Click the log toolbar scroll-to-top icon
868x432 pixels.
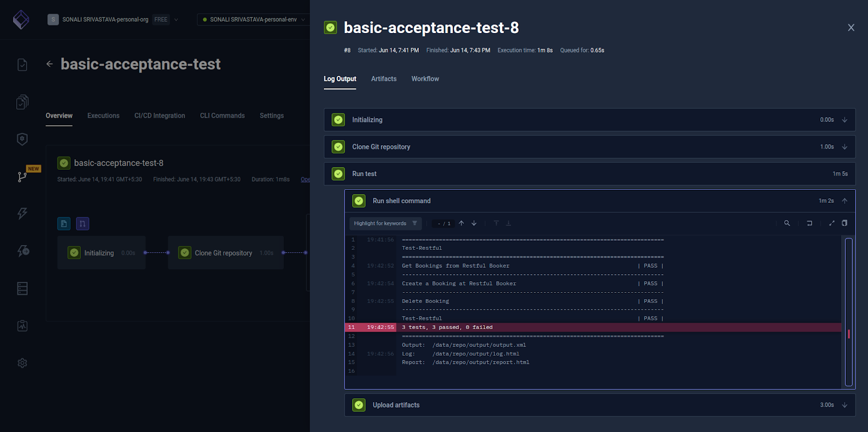[496, 223]
